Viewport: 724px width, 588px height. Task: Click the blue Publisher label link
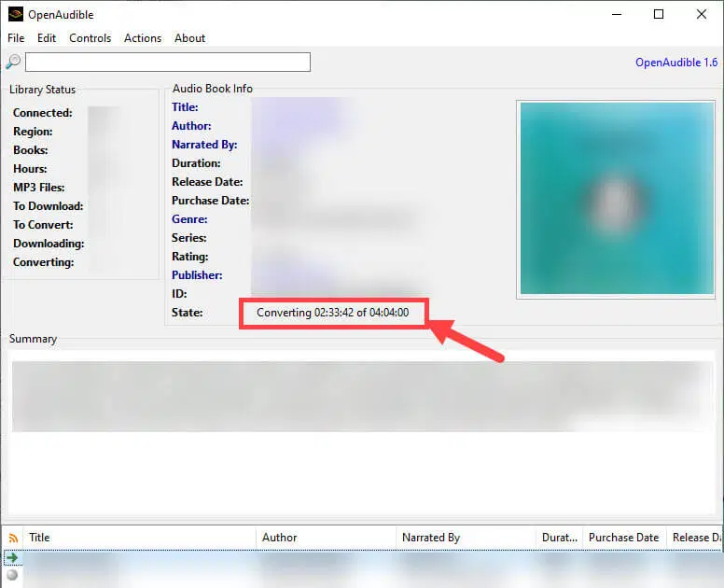tap(196, 275)
